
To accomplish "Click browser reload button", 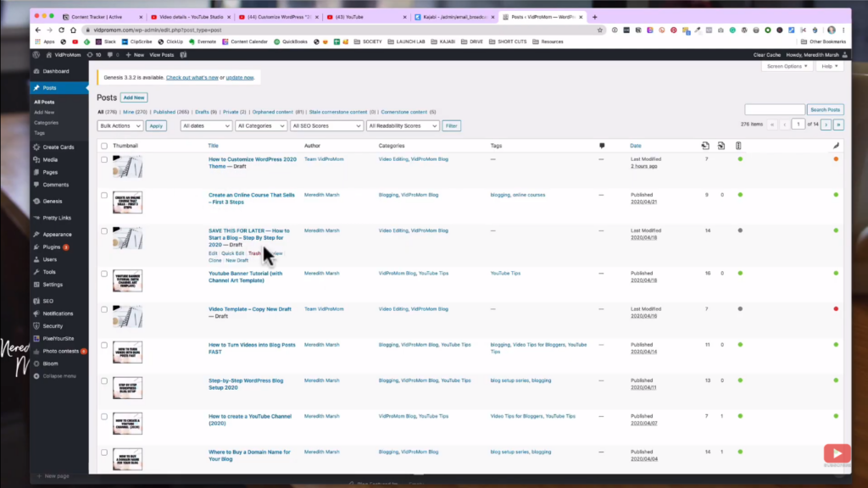I will pos(61,30).
